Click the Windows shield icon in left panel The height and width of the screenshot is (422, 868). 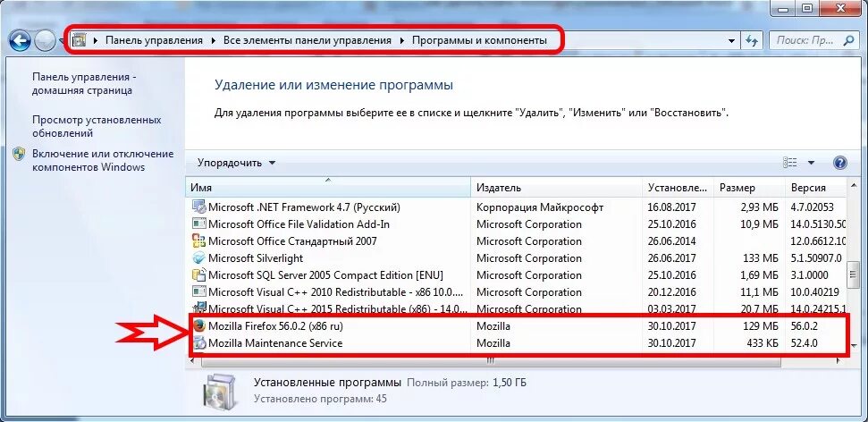pyautogui.click(x=20, y=154)
